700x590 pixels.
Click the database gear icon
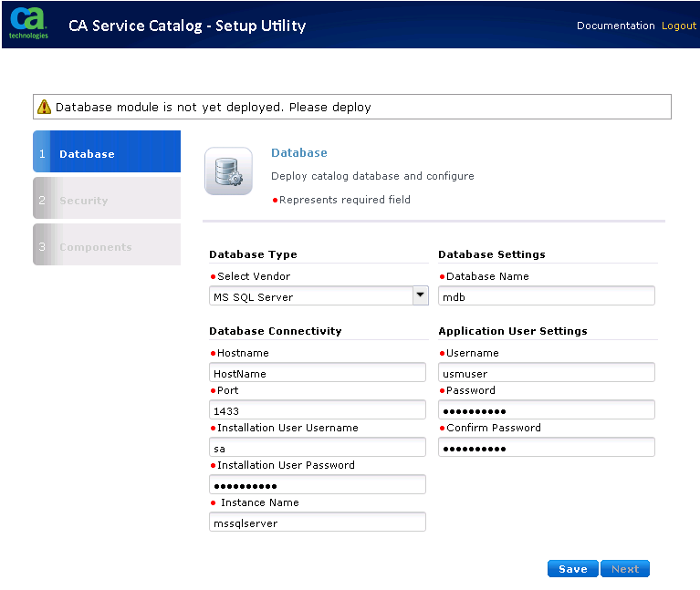tap(228, 171)
